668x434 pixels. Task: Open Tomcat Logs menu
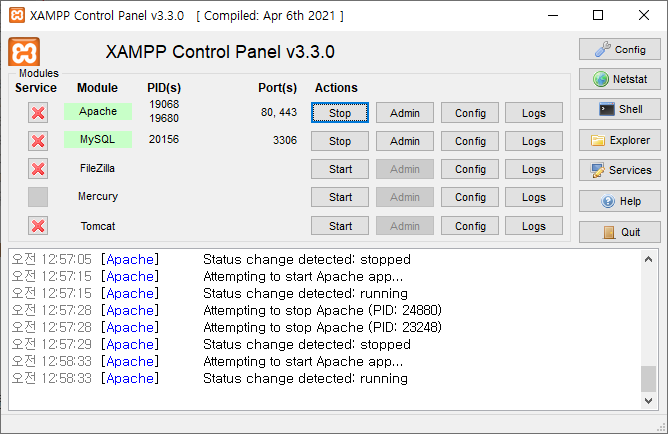click(534, 226)
